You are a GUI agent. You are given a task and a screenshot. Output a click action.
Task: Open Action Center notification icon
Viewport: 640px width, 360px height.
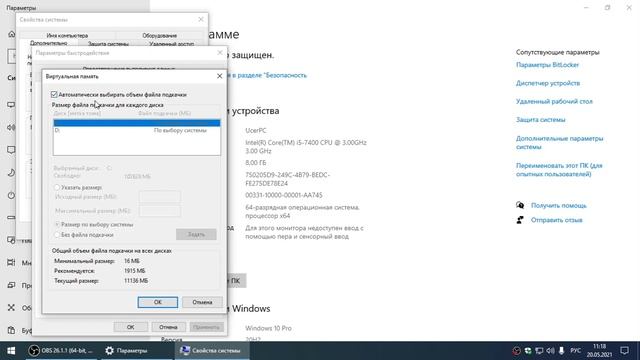[624, 351]
